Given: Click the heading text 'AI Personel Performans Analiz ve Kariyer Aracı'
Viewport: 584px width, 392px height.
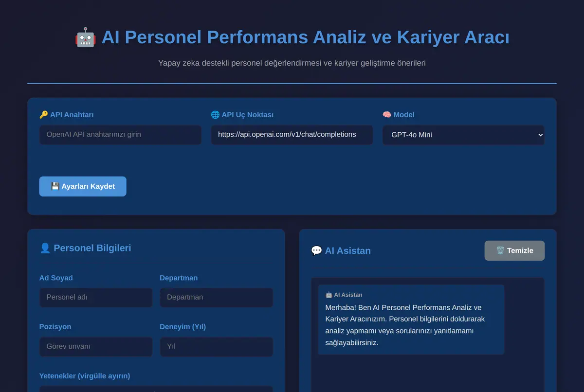Looking at the screenshot, I should tap(306, 37).
